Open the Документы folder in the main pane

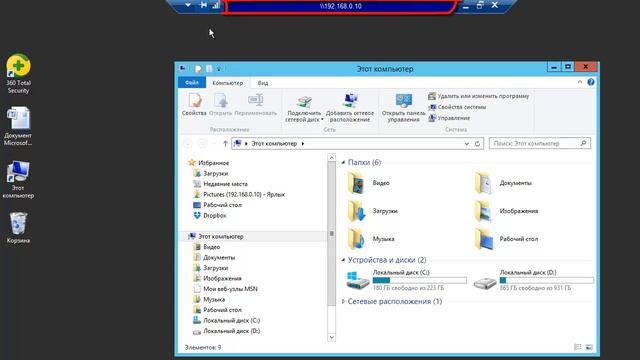pyautogui.click(x=503, y=183)
